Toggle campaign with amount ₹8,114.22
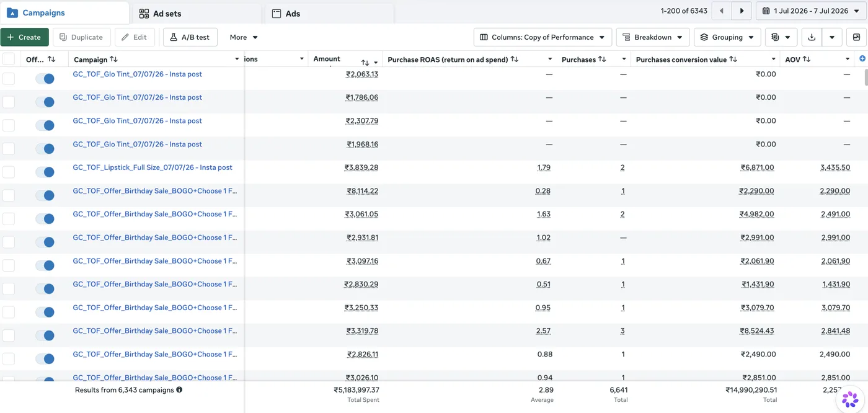Viewport: 868px width, 413px height. coord(45,195)
